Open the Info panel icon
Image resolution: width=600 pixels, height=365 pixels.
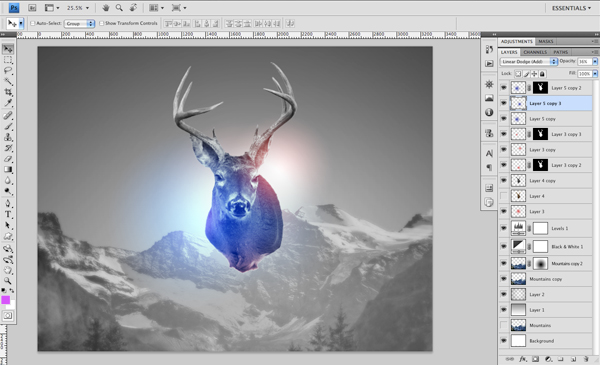(x=489, y=112)
